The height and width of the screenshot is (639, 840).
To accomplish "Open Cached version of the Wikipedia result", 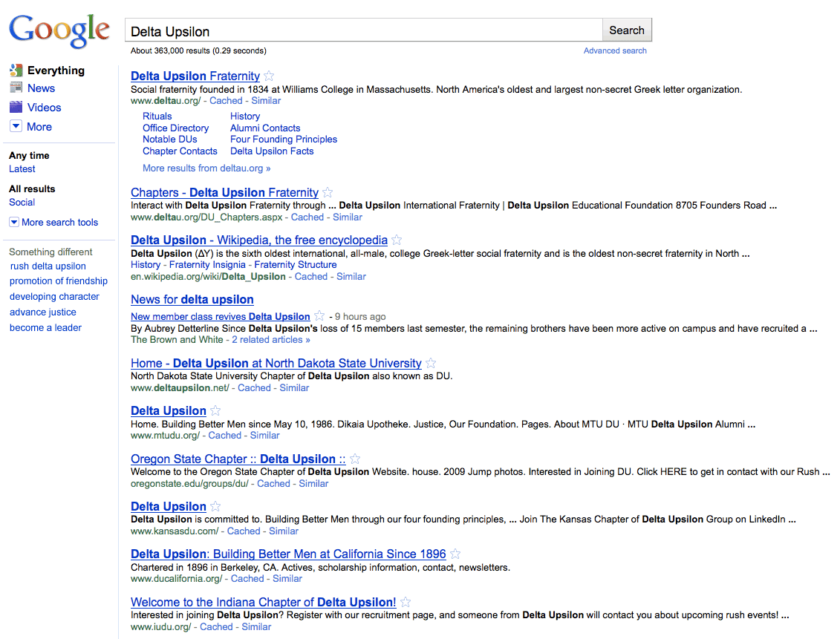I will click(x=310, y=277).
